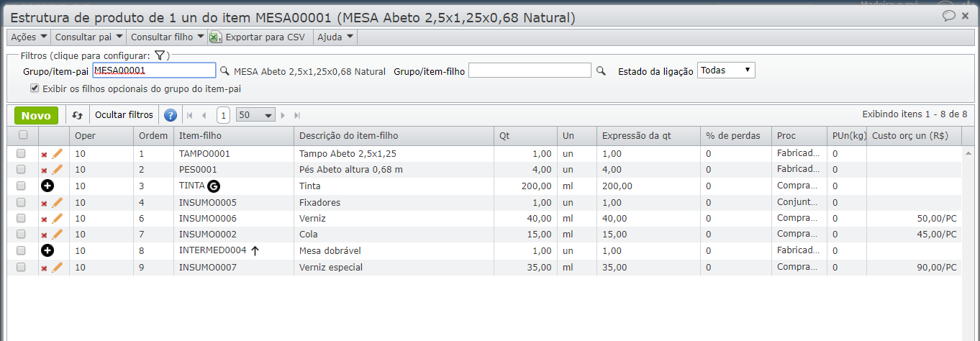980x341 pixels.
Task: Check the INSUMO0005 row checkbox
Action: coord(21,202)
